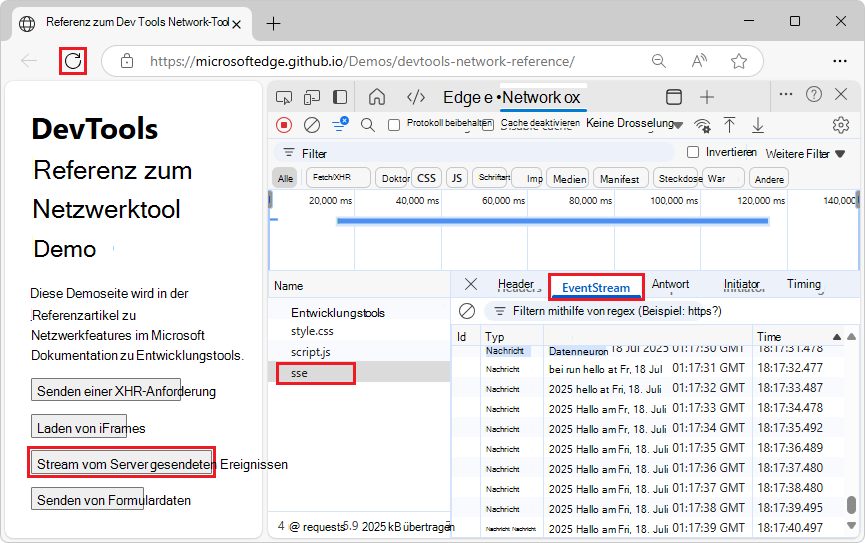Click the export HAR download arrow icon

point(758,125)
